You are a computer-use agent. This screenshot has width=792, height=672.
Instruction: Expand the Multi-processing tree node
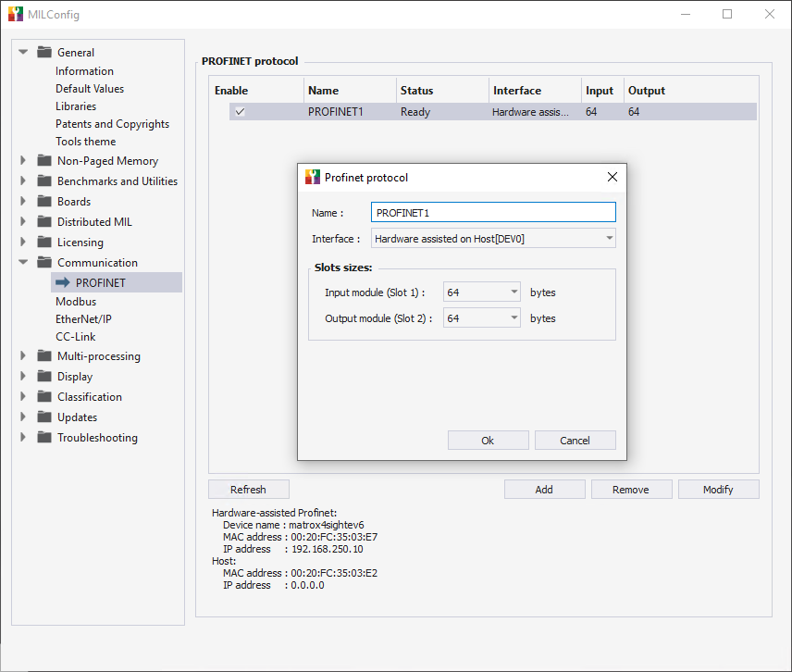coord(23,356)
